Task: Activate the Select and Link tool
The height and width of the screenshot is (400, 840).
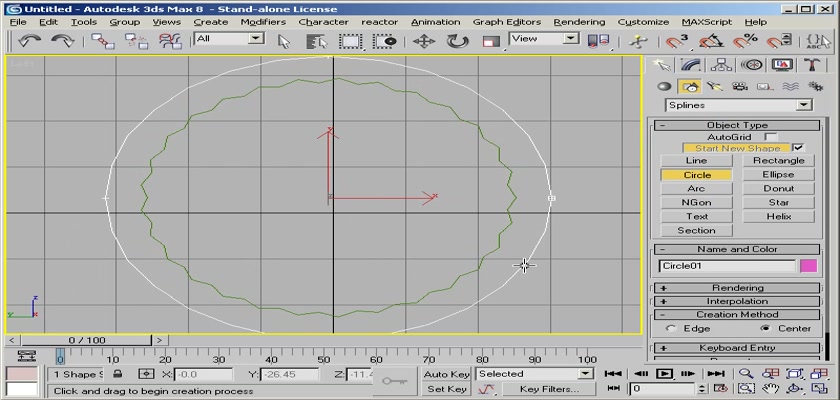Action: 102,41
